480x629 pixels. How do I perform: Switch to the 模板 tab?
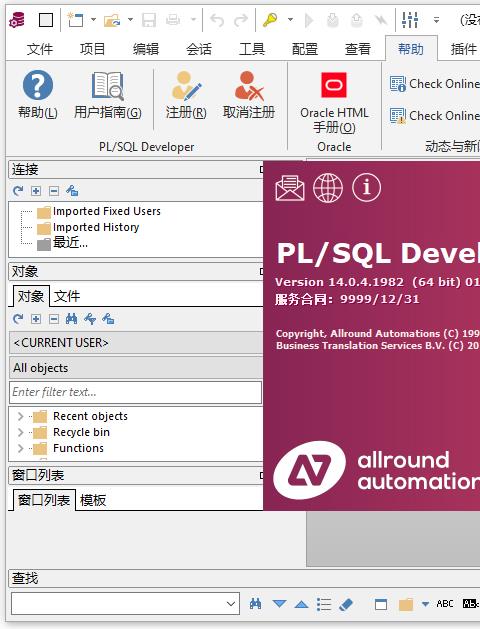pos(93,500)
